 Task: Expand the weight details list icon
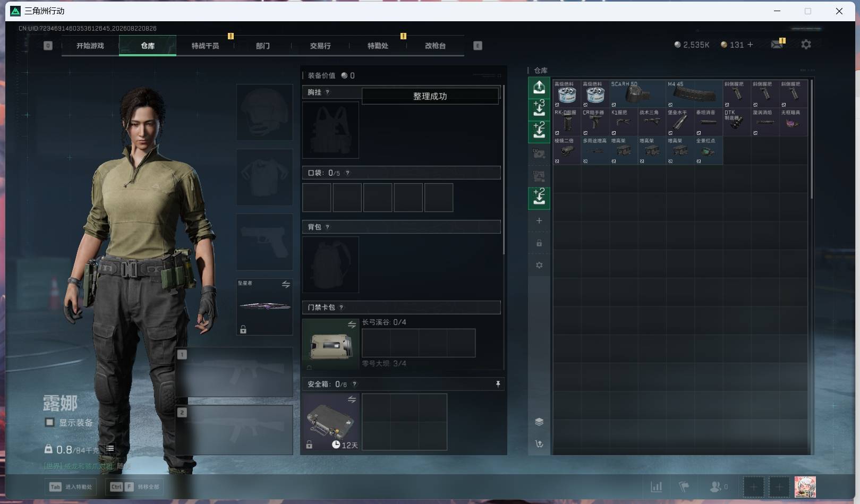pyautogui.click(x=110, y=449)
